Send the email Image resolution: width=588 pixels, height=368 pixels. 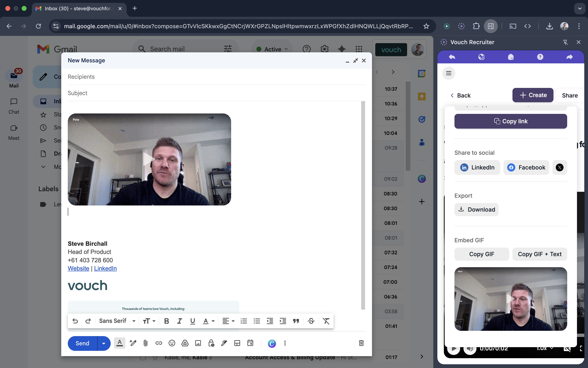[x=82, y=343]
